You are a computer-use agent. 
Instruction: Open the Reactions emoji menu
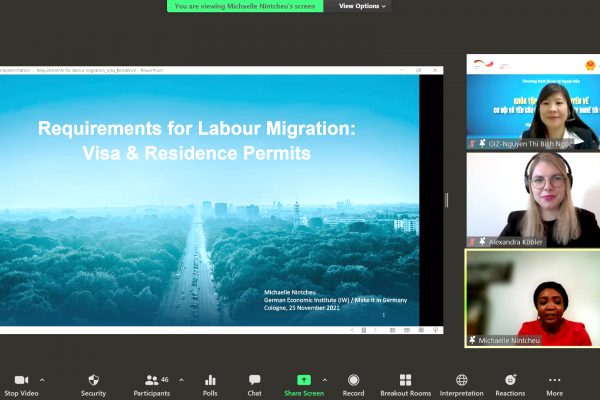[x=510, y=380]
